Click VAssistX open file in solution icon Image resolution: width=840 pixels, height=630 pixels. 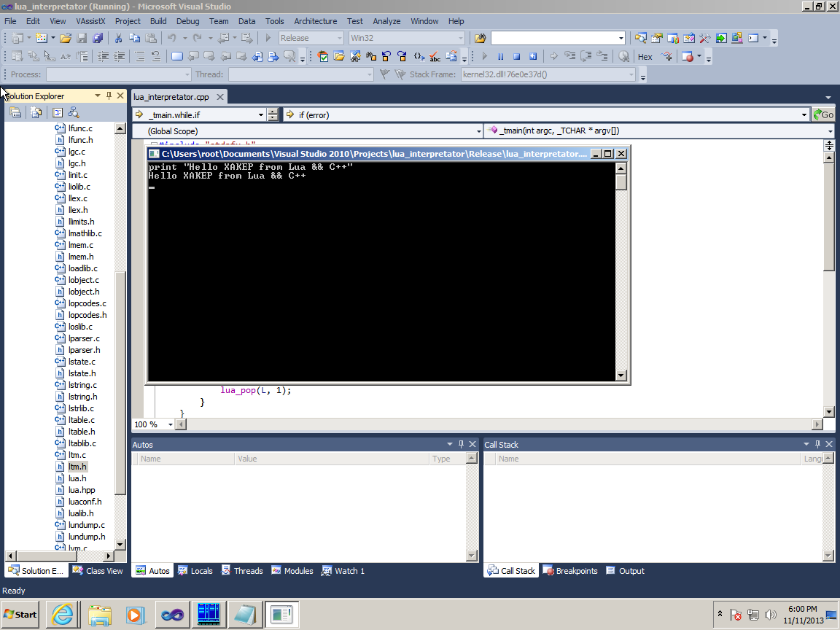[x=338, y=56]
